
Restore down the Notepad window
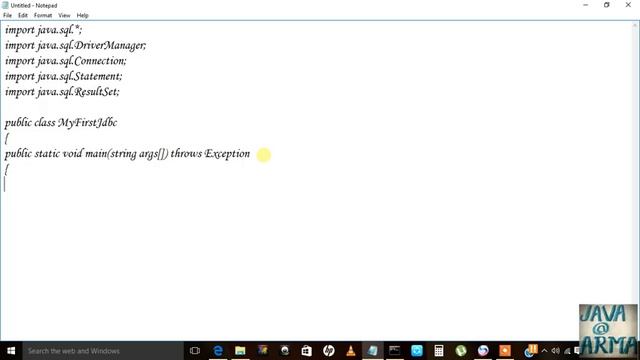pos(607,5)
